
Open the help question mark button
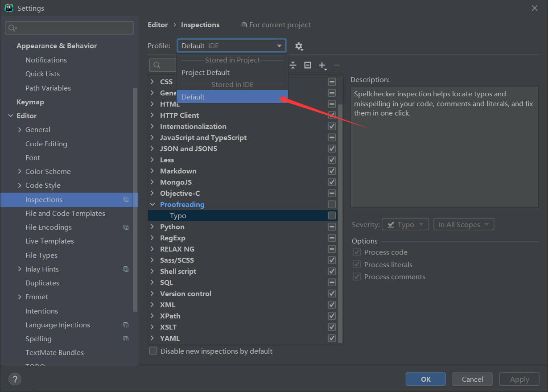(15, 379)
